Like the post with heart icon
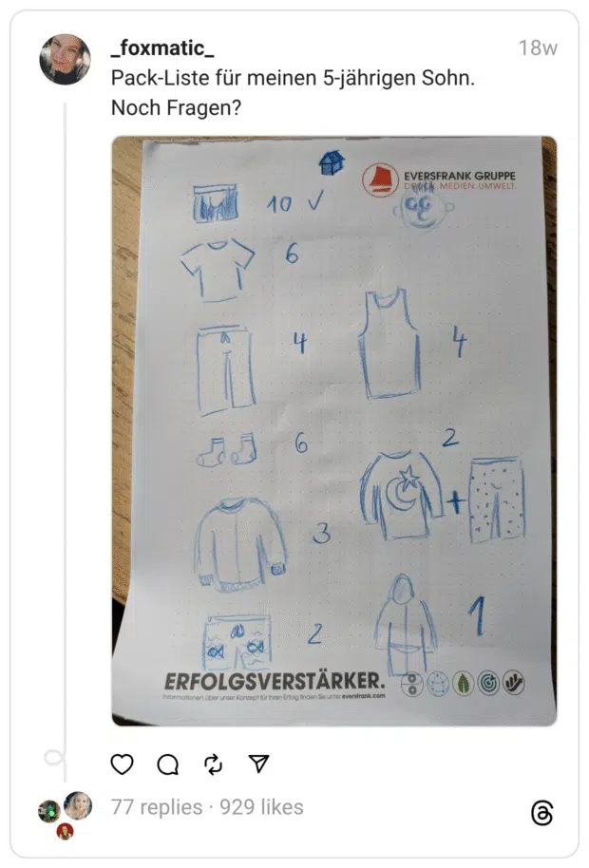This screenshot has width=589, height=868. (122, 764)
